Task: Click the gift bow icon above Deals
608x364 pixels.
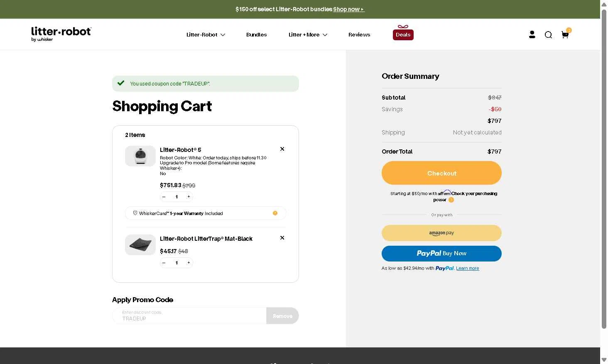Action: click(x=403, y=27)
